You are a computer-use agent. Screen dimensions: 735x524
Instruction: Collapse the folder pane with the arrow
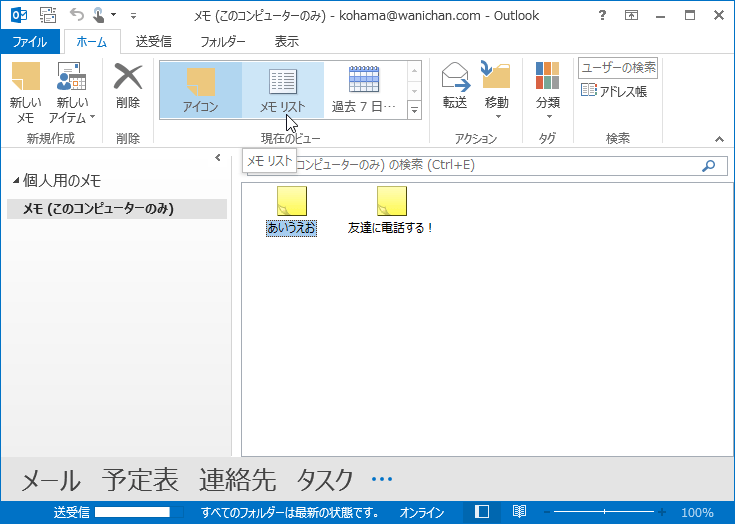pyautogui.click(x=218, y=157)
